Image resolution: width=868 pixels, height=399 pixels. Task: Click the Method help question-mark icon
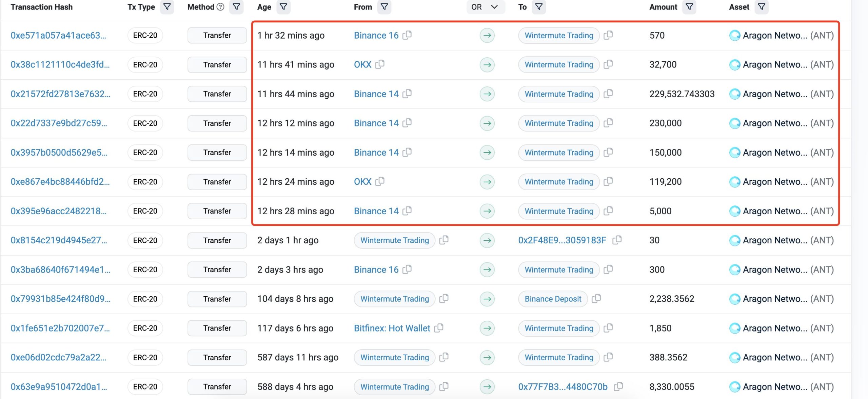(220, 7)
